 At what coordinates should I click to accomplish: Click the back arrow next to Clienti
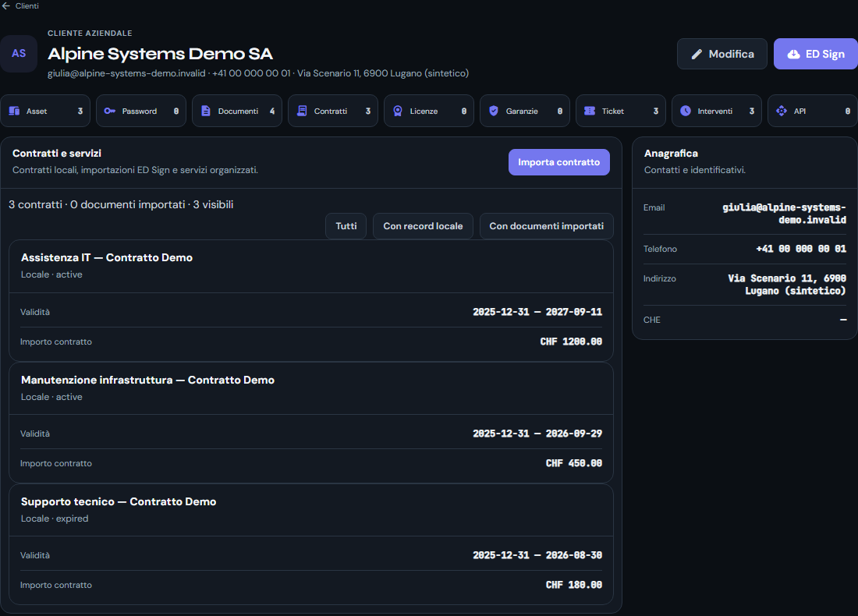tap(6, 6)
